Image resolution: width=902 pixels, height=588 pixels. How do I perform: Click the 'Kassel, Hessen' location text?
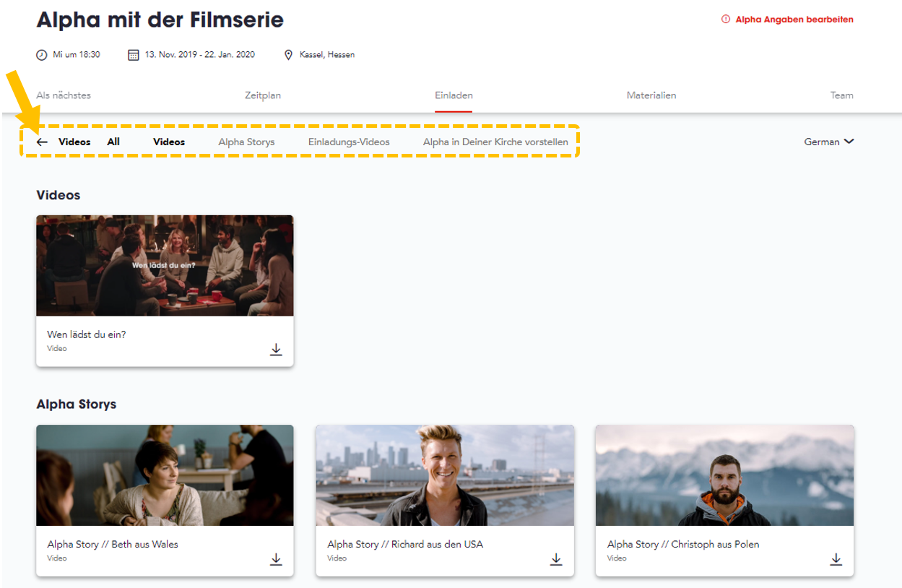pyautogui.click(x=327, y=55)
